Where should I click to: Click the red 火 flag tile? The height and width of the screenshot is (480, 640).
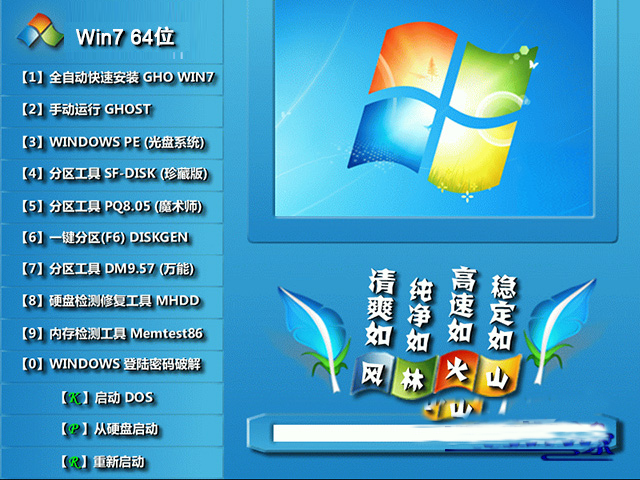coord(457,372)
